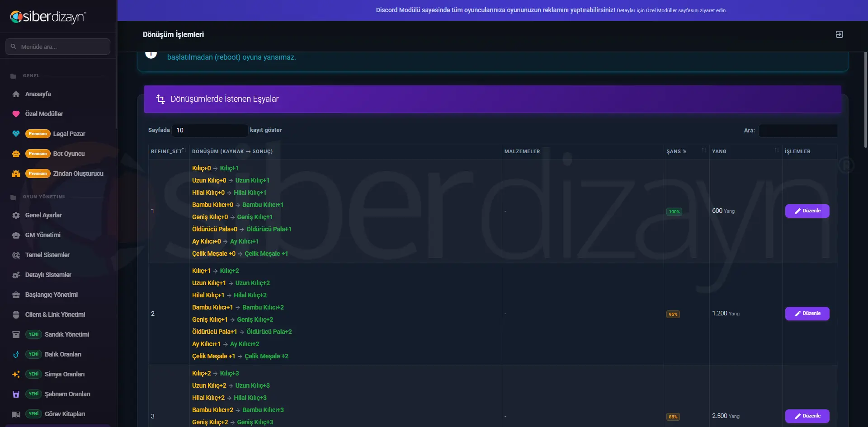The image size is (868, 427).
Task: Click the book icon for Görev Kitapları
Action: pyautogui.click(x=16, y=414)
